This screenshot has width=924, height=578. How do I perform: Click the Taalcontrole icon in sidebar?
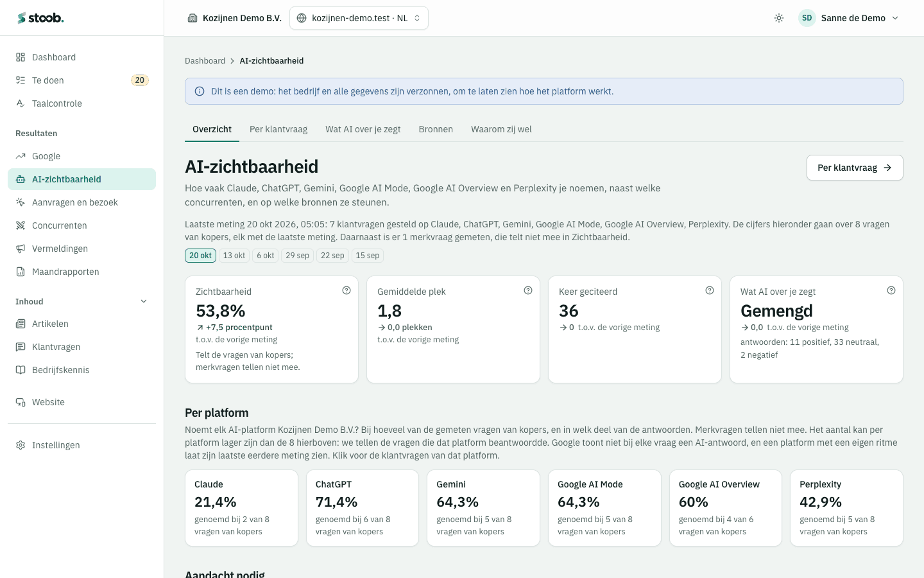click(21, 103)
